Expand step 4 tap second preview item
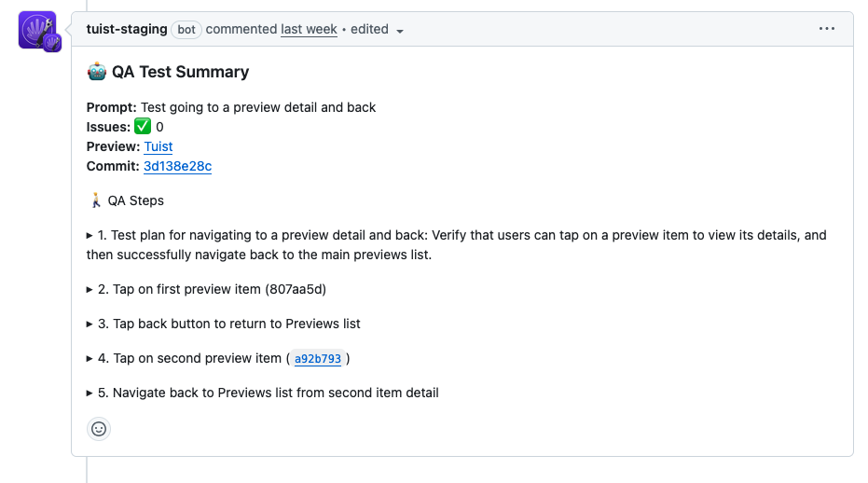This screenshot has width=868, height=483. click(90, 358)
